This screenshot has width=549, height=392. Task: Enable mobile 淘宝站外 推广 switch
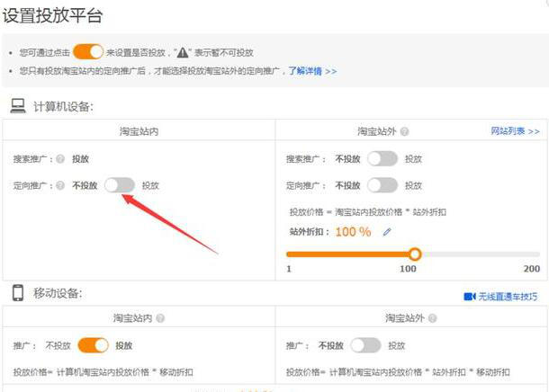point(365,345)
